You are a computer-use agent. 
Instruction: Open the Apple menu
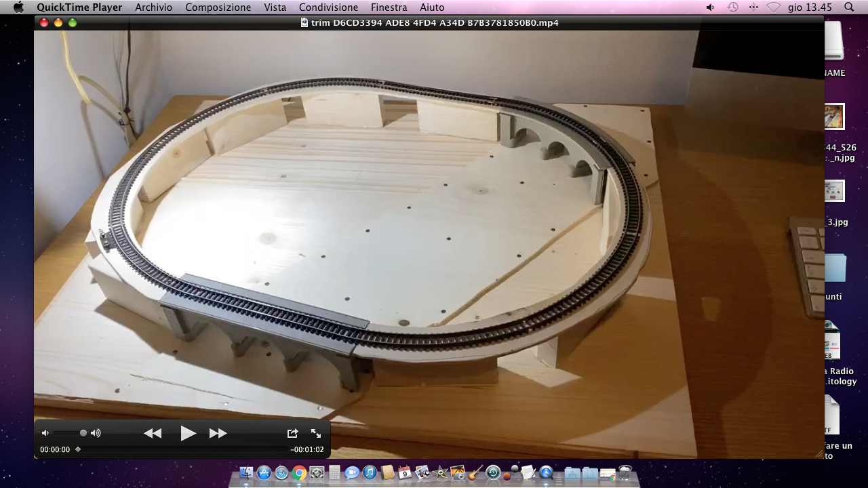click(x=18, y=7)
